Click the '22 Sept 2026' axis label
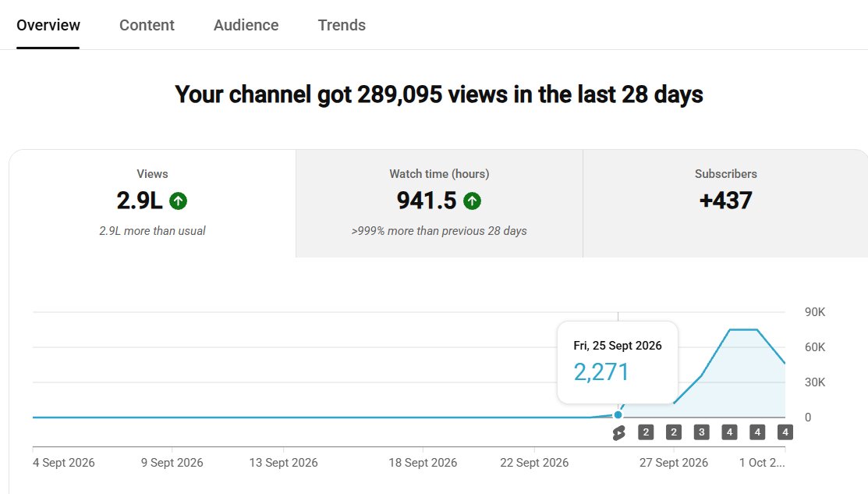Image resolution: width=868 pixels, height=494 pixels. (534, 463)
